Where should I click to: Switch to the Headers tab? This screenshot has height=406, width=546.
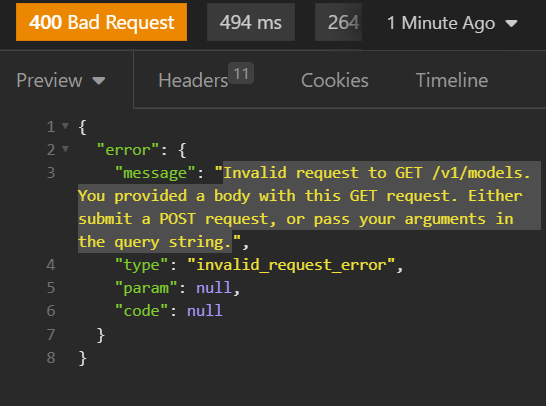click(x=206, y=79)
